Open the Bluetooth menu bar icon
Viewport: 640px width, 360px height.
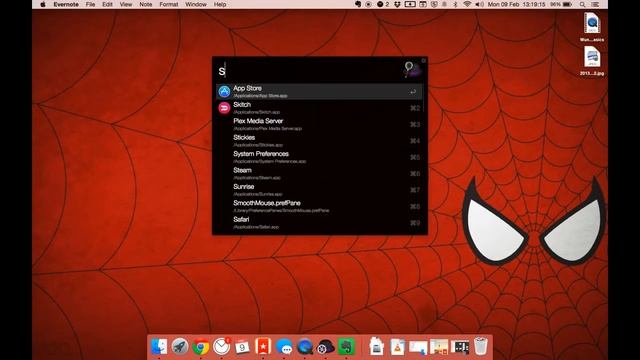[456, 4]
